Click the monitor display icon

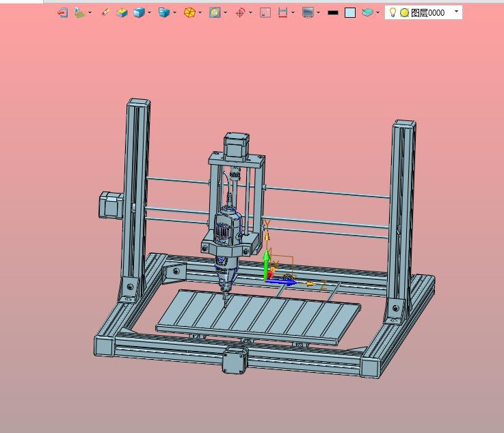308,13
